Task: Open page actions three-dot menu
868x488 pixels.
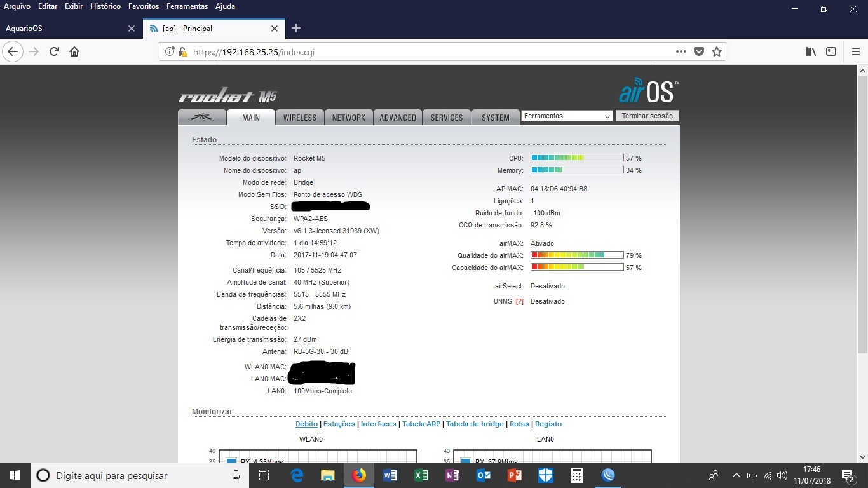Action: [681, 52]
